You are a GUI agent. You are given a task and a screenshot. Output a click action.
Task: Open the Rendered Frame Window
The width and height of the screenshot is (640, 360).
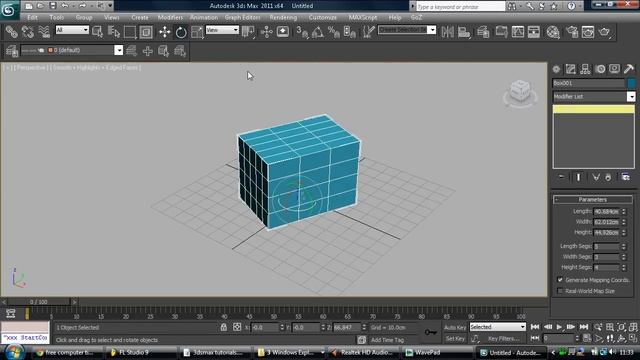click(588, 32)
